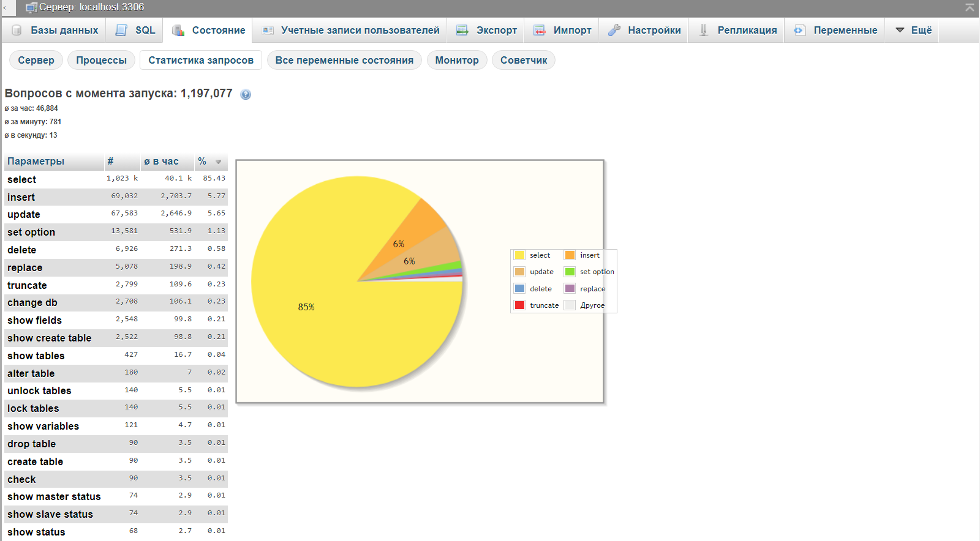Click the Databases icon in top menu
This screenshot has height=541, width=980.
(17, 31)
